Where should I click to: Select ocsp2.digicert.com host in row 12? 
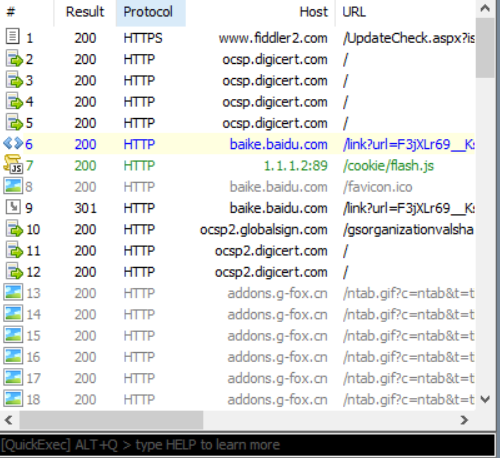point(271,272)
